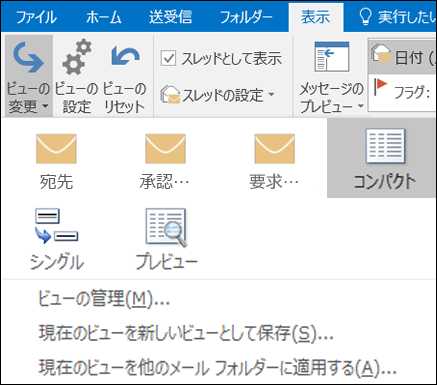Image resolution: width=437 pixels, height=385 pixels.
Task: Switch to the 送受信 ribbon tab
Action: click(x=171, y=17)
